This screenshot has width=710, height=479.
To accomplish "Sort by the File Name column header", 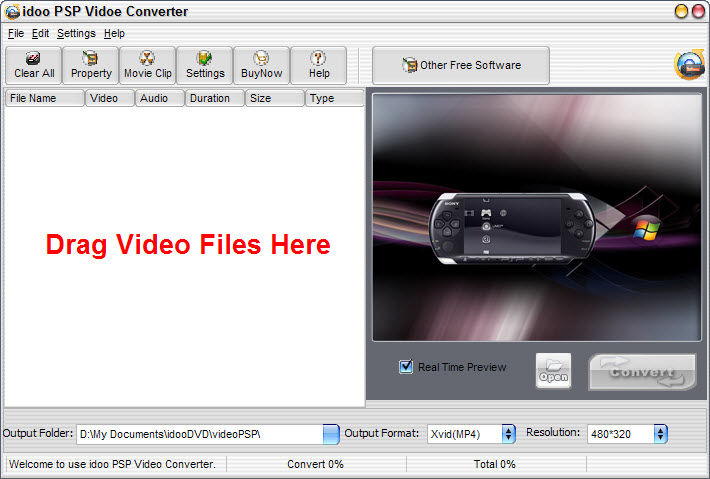I will click(45, 98).
